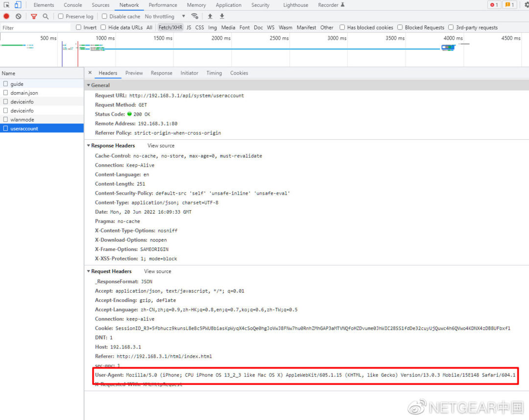This screenshot has height=420, width=529.
Task: Click View source beside Request Headers
Action: (x=157, y=271)
